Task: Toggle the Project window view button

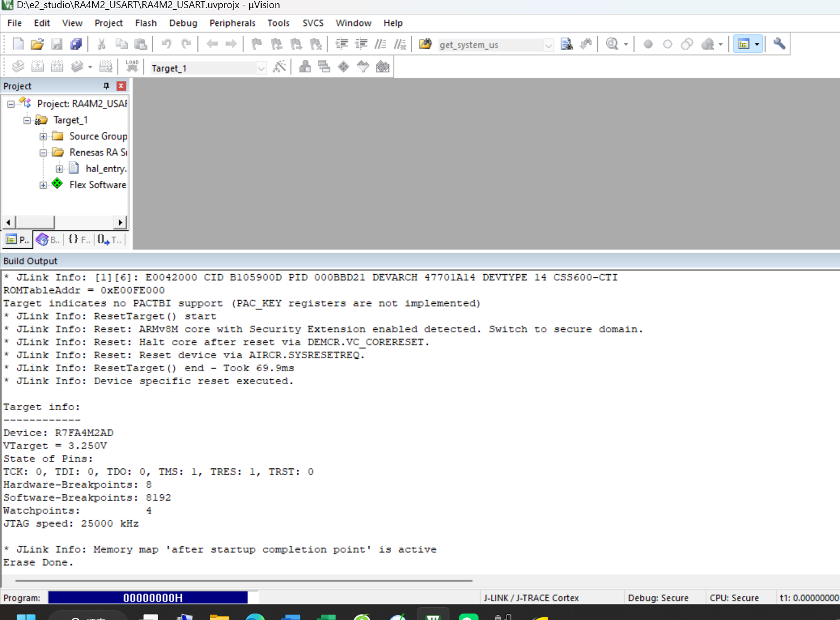Action: coord(743,44)
